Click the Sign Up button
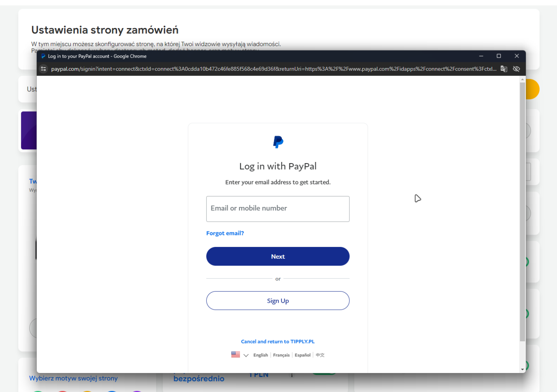This screenshot has width=557, height=392. [x=278, y=301]
